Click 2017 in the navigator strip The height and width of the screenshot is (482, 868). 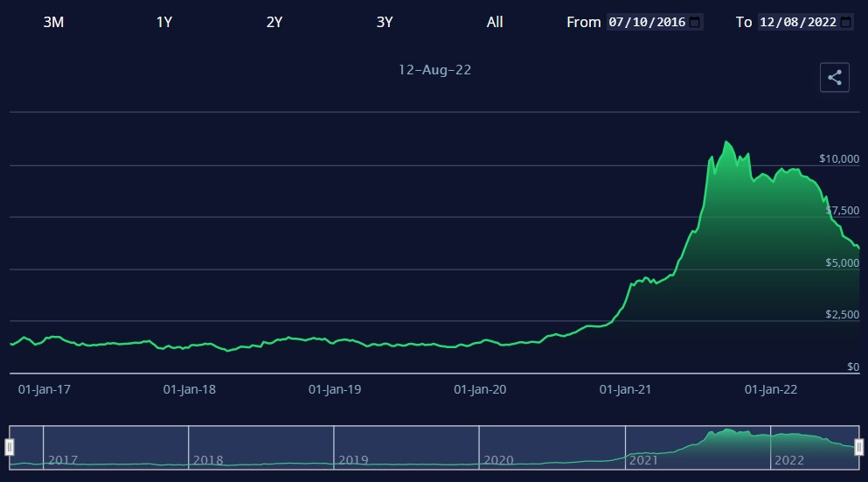(62, 459)
